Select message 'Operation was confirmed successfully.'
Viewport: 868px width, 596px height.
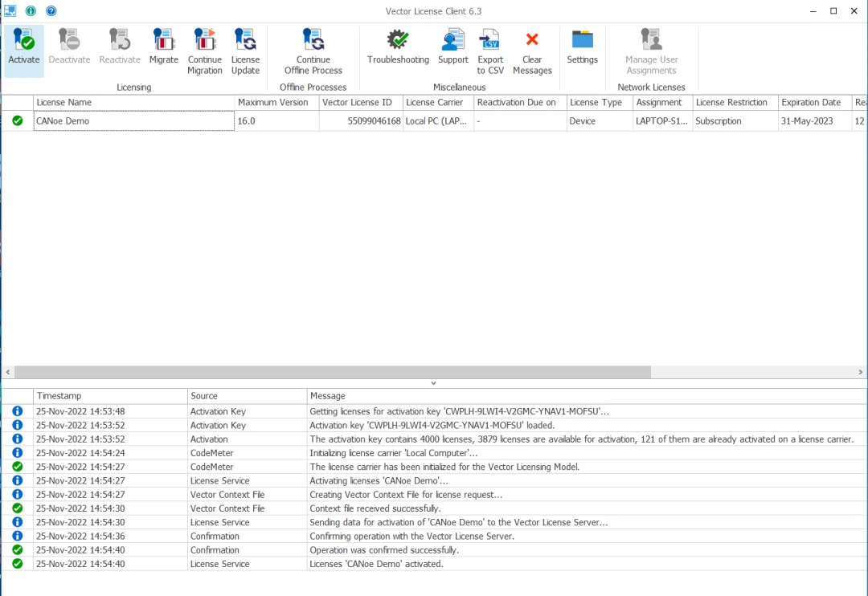point(384,550)
